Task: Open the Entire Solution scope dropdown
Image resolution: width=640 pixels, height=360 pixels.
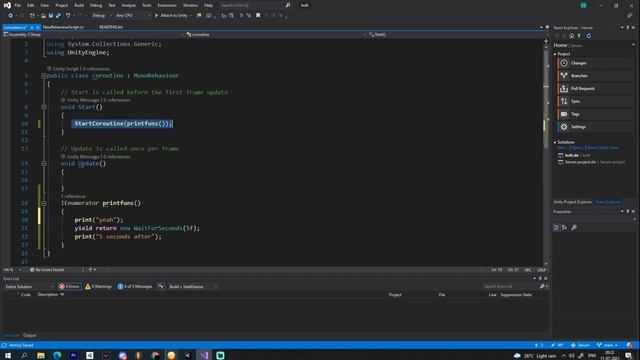Action: point(29,287)
